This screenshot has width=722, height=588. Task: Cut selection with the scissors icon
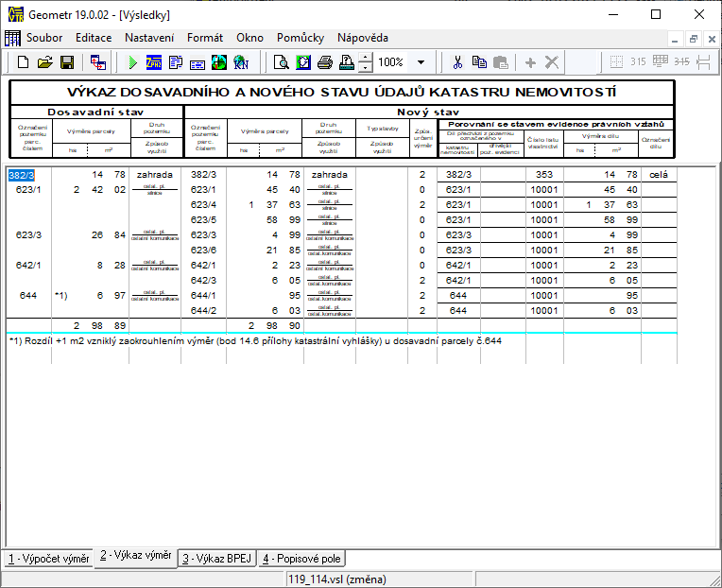pos(457,62)
